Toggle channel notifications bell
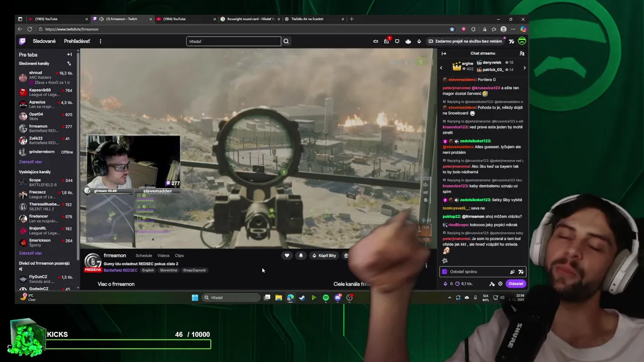644x362 pixels. (x=301, y=255)
